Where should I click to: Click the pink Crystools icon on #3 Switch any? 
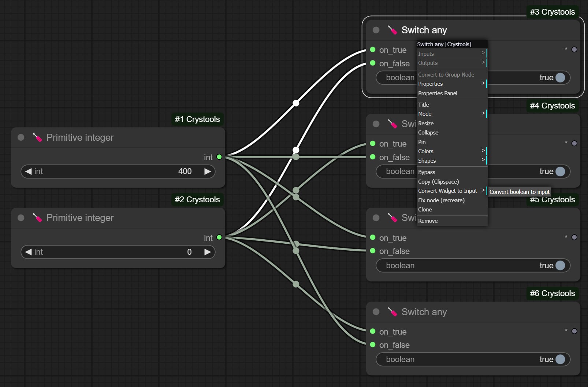[x=392, y=30]
